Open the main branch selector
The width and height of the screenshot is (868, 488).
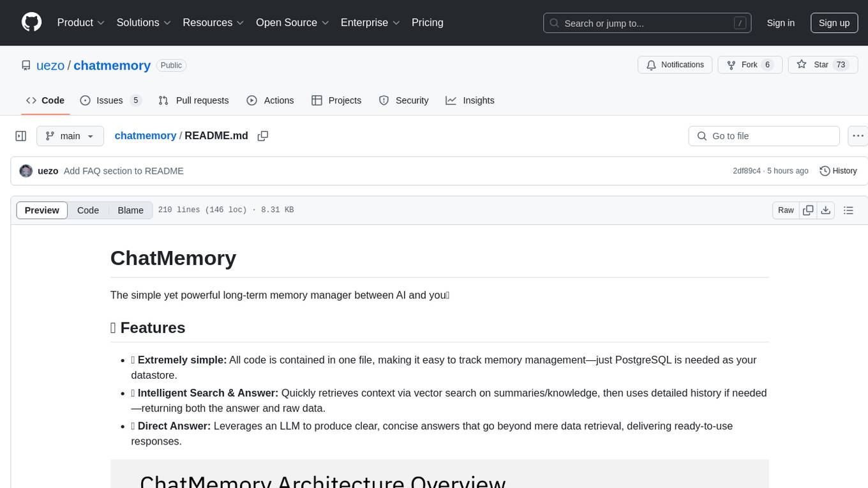(70, 136)
